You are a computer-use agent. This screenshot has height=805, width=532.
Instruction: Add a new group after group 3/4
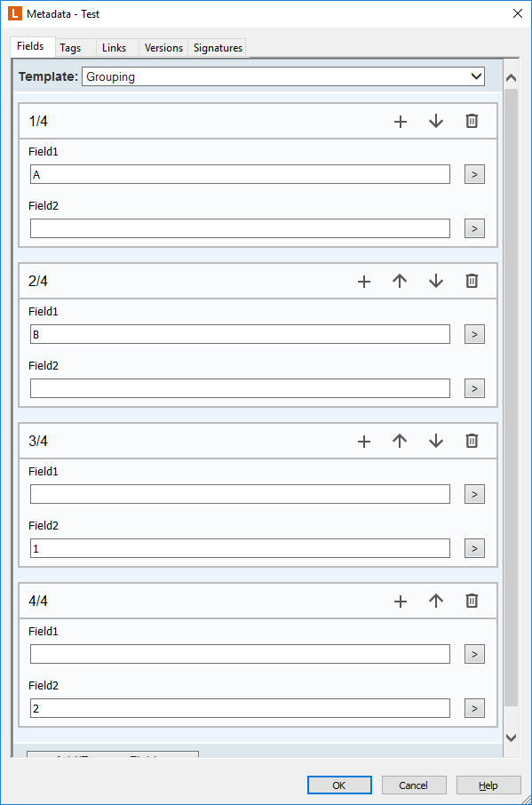tap(364, 441)
